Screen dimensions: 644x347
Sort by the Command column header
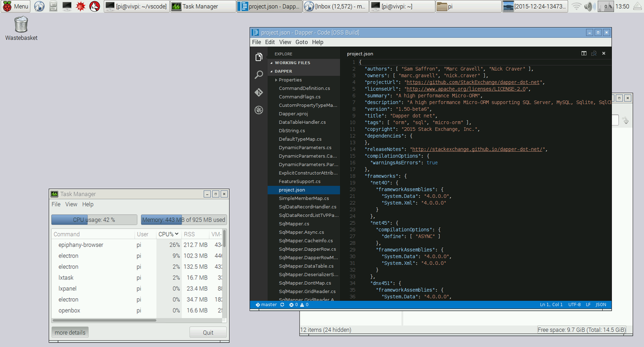point(93,234)
